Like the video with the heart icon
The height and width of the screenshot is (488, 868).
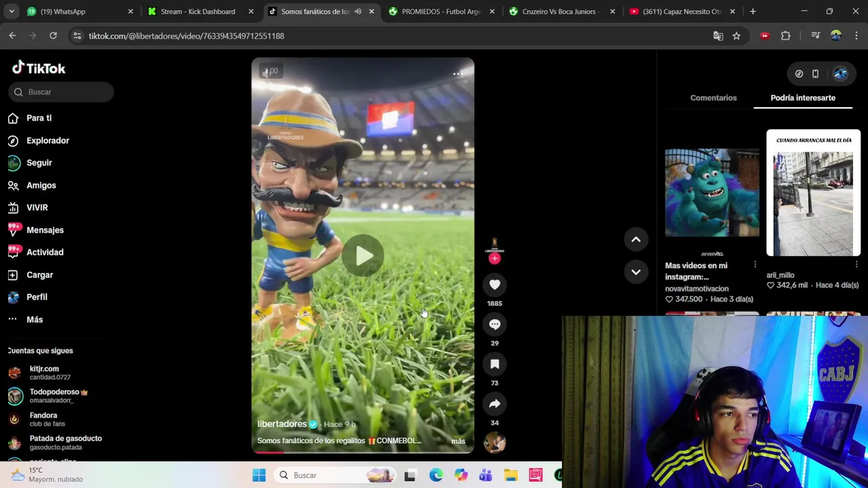point(494,285)
